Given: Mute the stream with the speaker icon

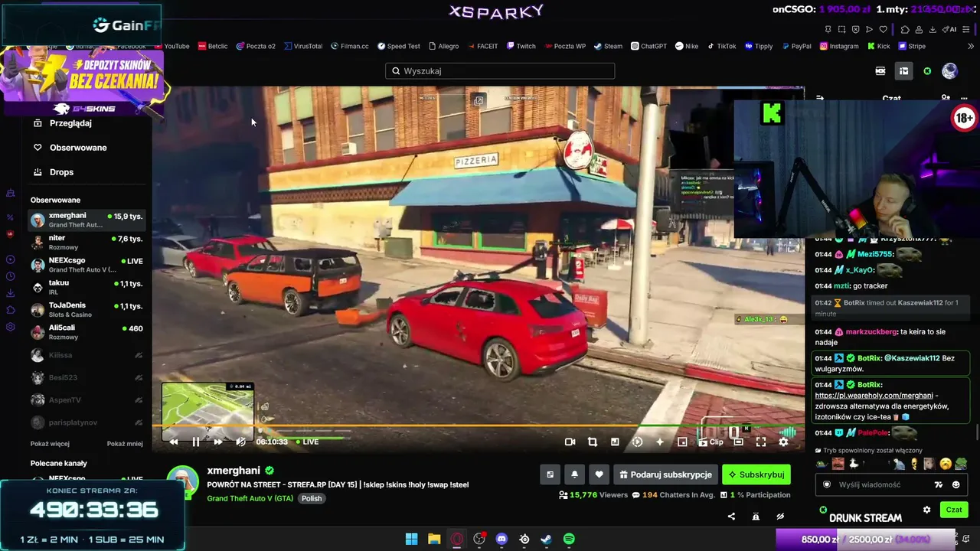Looking at the screenshot, I should [x=240, y=442].
